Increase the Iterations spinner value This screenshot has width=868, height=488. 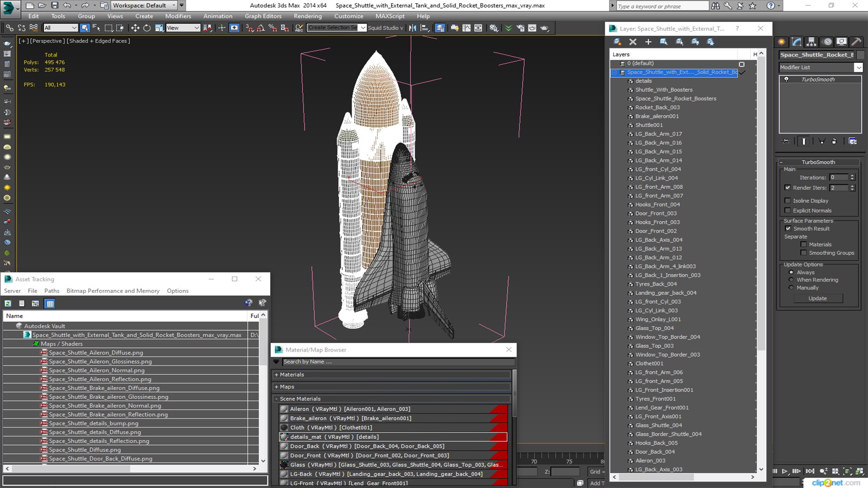(852, 176)
